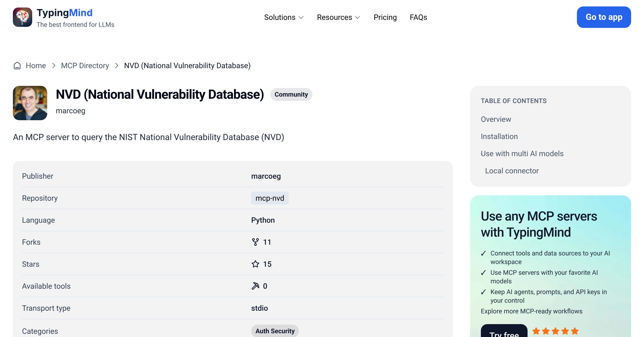Jump to Local connector section
This screenshot has width=644, height=337.
pos(512,171)
